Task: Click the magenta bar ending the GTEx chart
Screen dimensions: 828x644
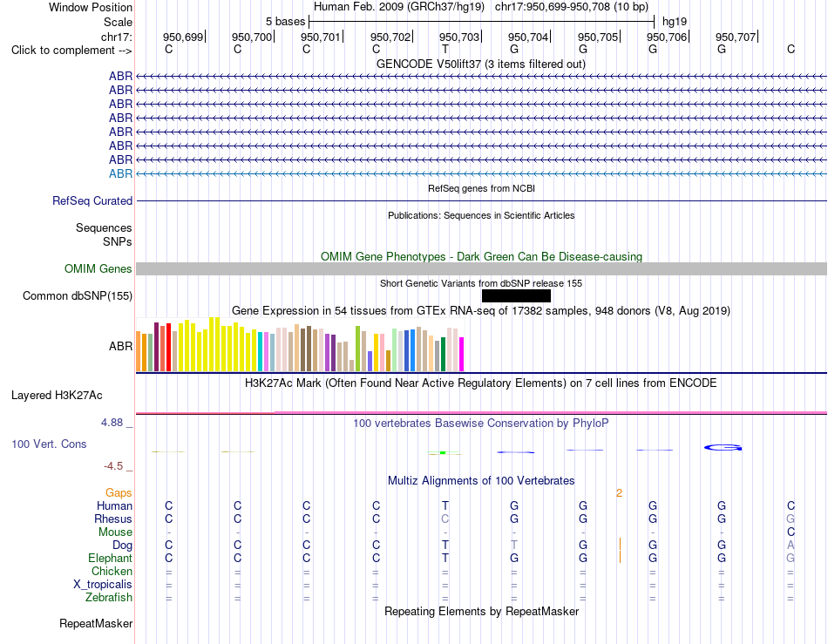Action: coord(462,354)
